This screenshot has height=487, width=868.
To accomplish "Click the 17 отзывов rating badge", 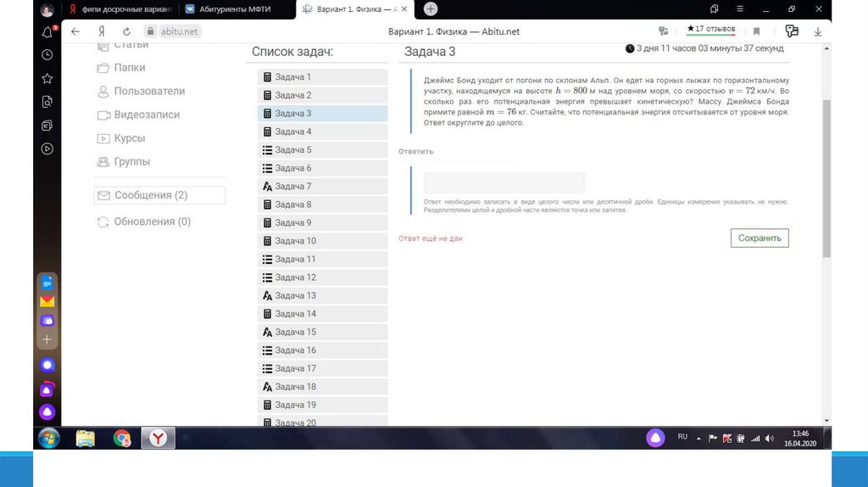I will click(711, 30).
